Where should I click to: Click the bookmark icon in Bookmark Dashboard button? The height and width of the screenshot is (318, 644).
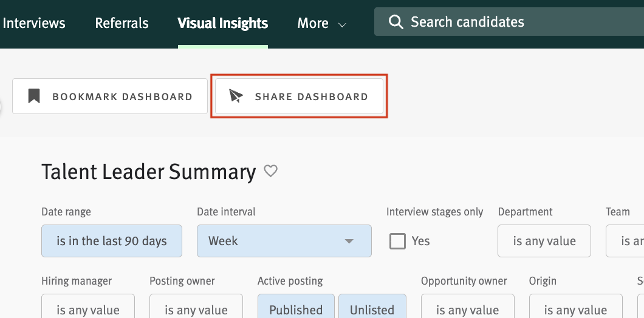coord(34,96)
